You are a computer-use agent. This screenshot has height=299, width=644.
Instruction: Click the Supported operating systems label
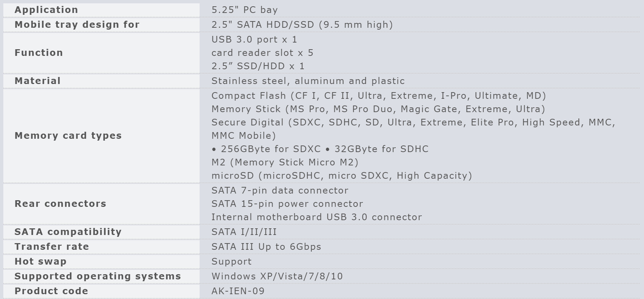(98, 276)
